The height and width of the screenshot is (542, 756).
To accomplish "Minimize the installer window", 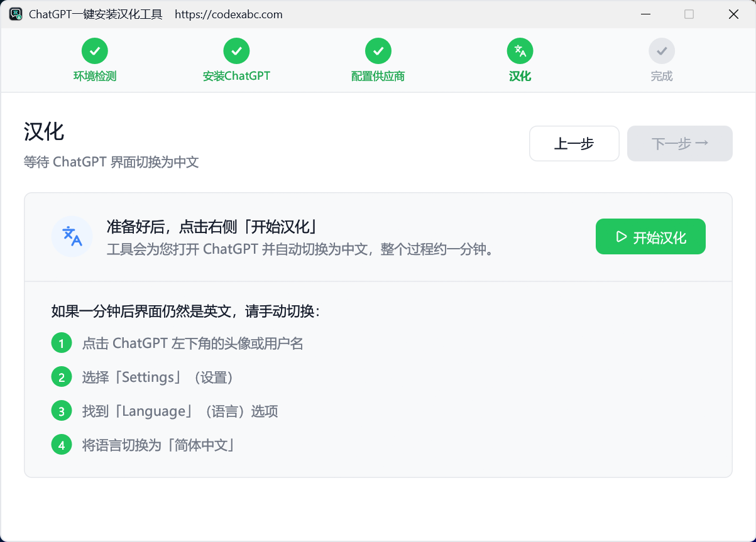I will click(645, 14).
